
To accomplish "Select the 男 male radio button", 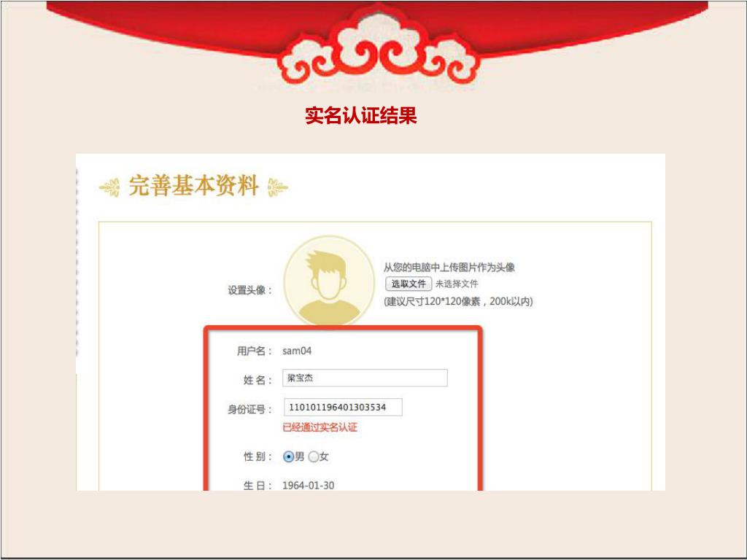I will pos(288,456).
